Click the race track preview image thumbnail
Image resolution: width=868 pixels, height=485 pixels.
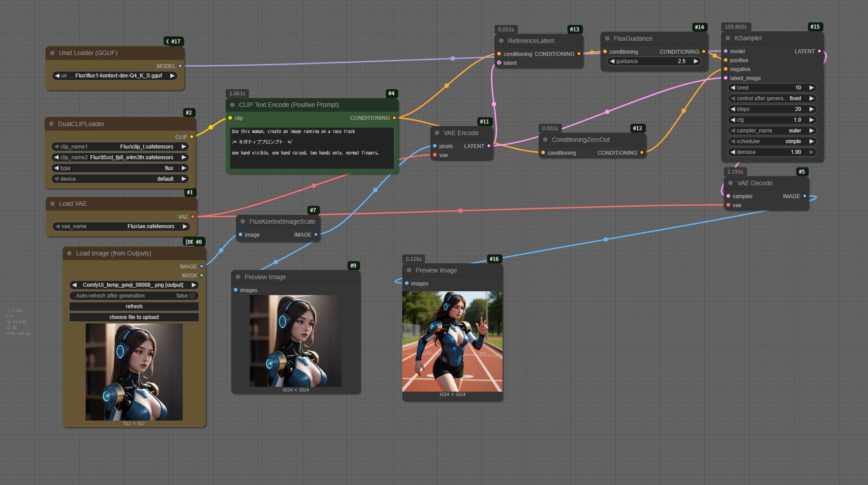tap(452, 341)
